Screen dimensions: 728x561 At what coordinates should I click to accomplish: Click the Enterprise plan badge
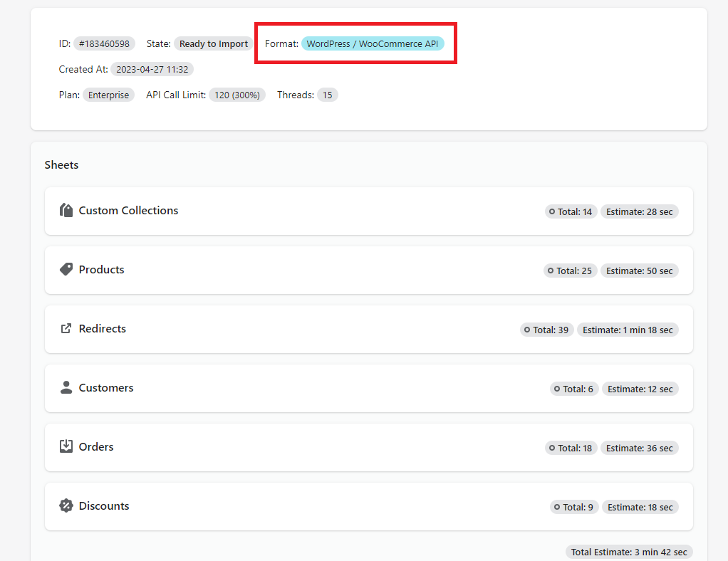point(109,95)
